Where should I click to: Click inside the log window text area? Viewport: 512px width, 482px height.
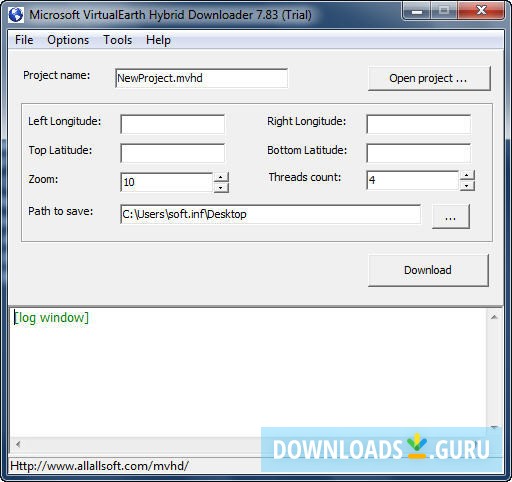coord(247,372)
